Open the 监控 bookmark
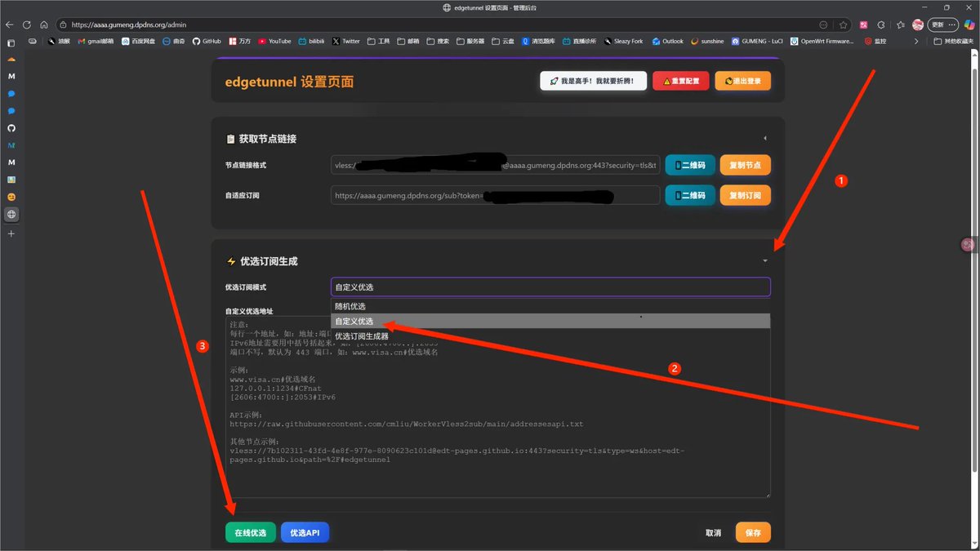The height and width of the screenshot is (551, 980). (x=875, y=41)
